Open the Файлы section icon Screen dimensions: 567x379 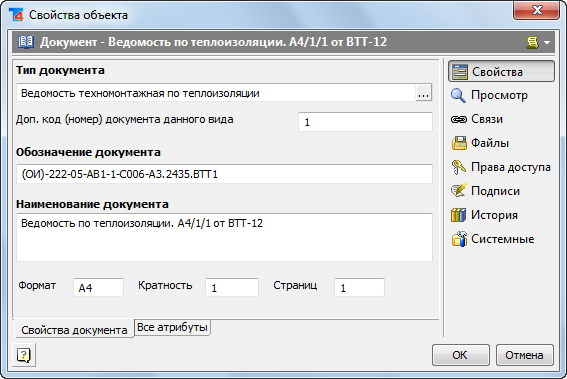[x=459, y=143]
